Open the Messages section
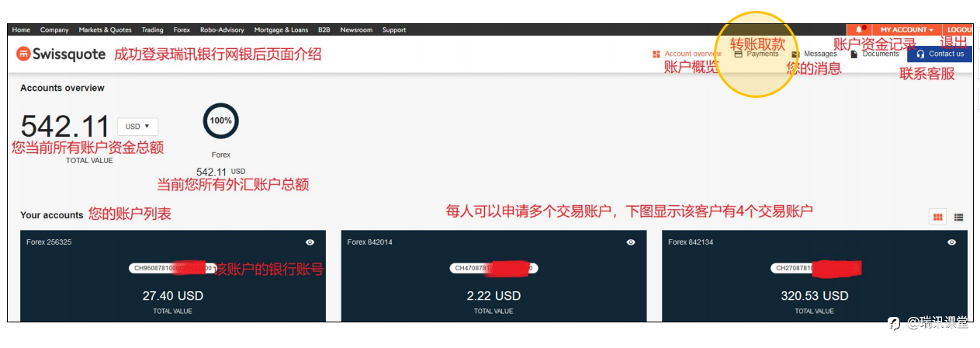980x348 pixels. [x=814, y=54]
